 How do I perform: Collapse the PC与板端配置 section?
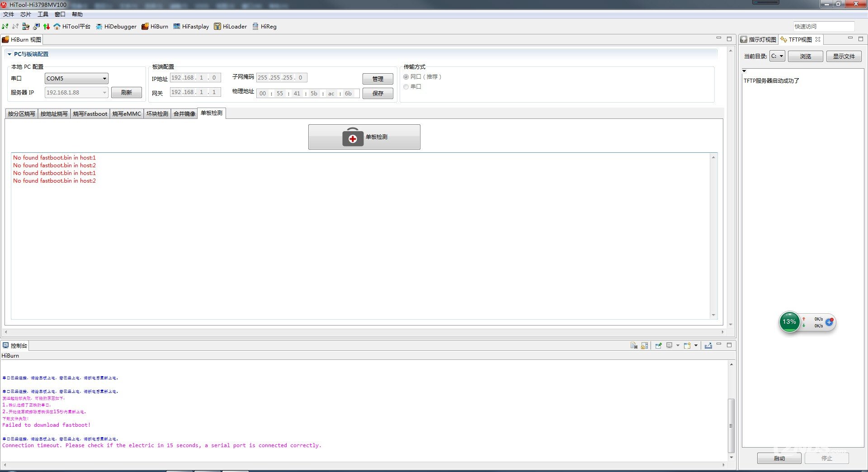9,54
